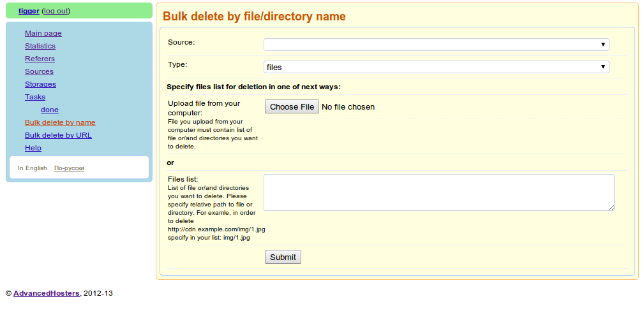Show done tasks sublink
The image size is (644, 311).
[x=49, y=110]
